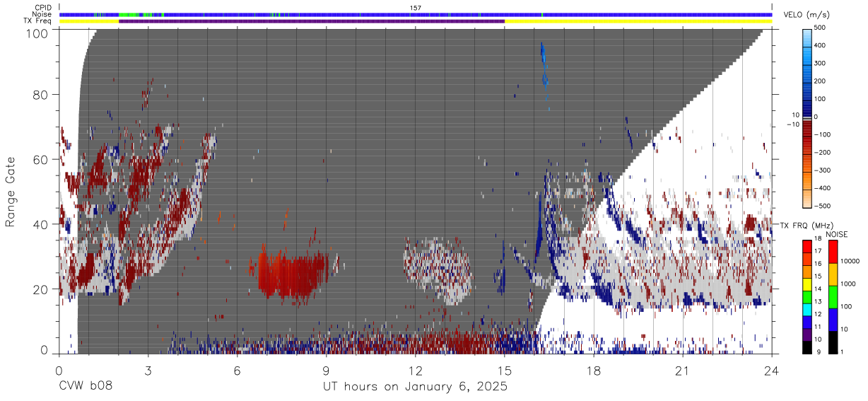Click the TX FRQ (MHz) legend title
This screenshot has height=401, width=868.
pyautogui.click(x=807, y=226)
